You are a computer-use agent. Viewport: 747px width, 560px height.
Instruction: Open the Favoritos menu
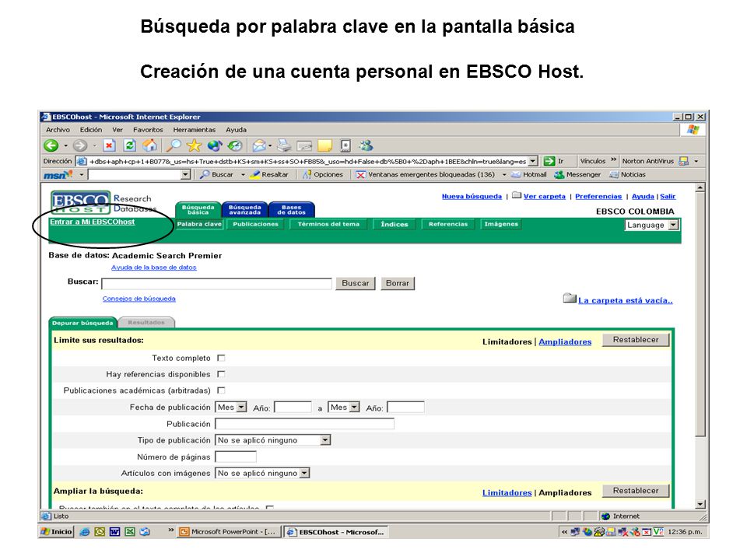pos(148,130)
